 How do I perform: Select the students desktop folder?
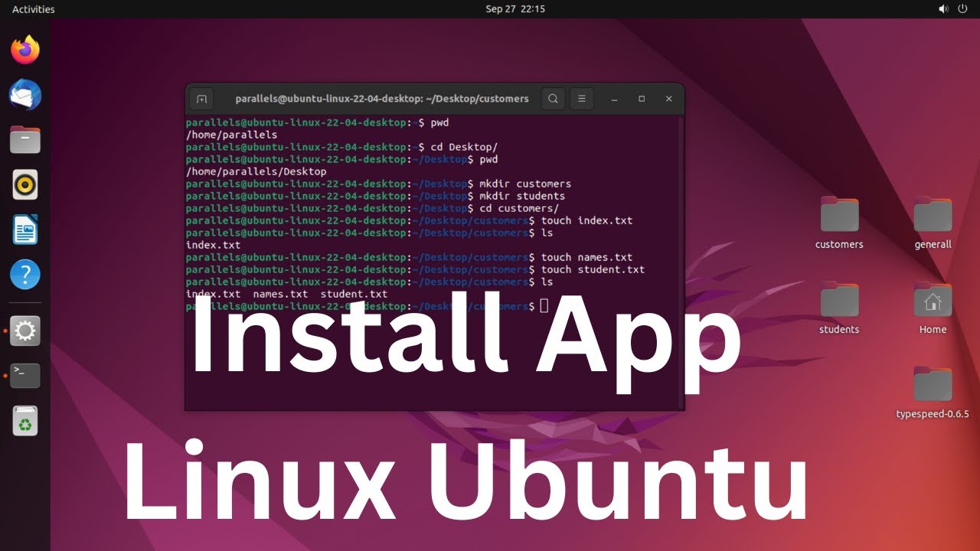tap(839, 308)
